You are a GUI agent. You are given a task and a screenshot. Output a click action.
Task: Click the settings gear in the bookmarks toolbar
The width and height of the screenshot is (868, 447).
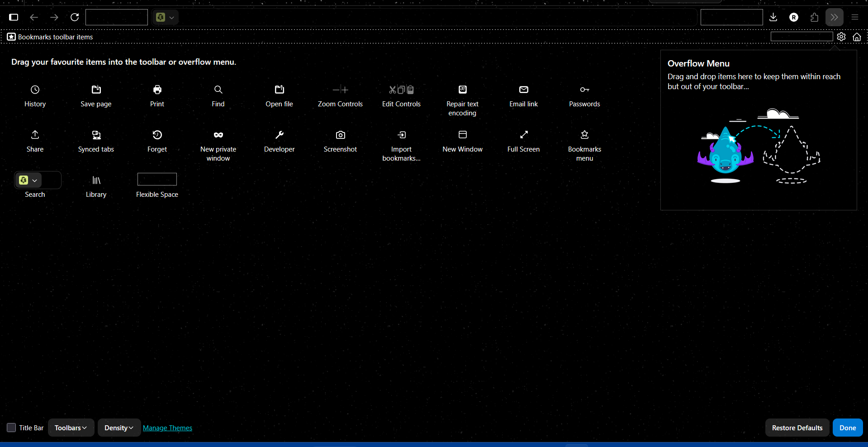pyautogui.click(x=841, y=37)
